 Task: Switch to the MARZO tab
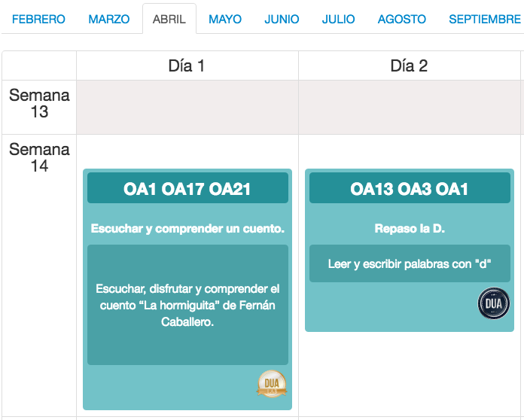tap(109, 19)
